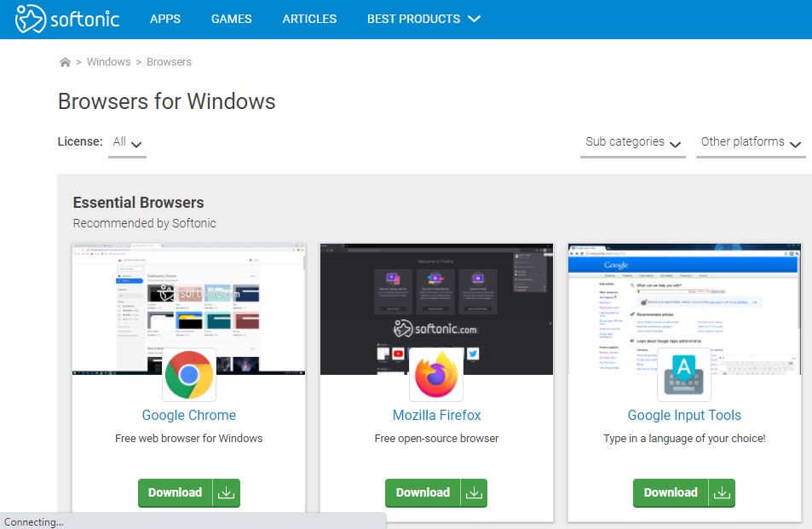Click 'Free open-source browser' description
Viewport: 812px width, 529px height.
click(x=436, y=439)
